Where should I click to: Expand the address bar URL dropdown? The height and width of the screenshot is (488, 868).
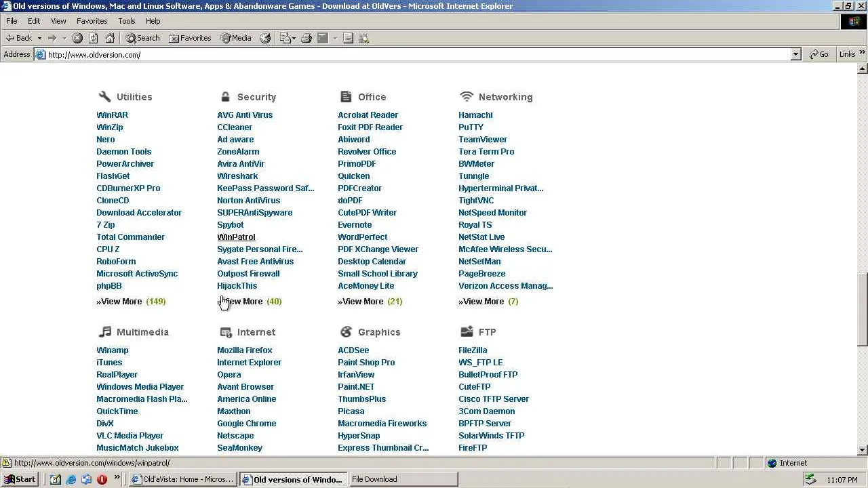coord(796,54)
